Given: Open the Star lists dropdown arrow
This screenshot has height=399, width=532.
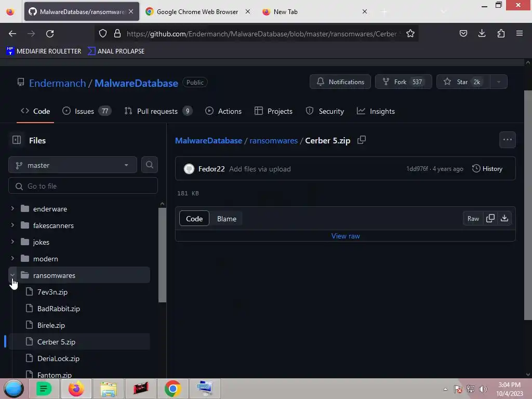Looking at the screenshot, I should (498, 82).
